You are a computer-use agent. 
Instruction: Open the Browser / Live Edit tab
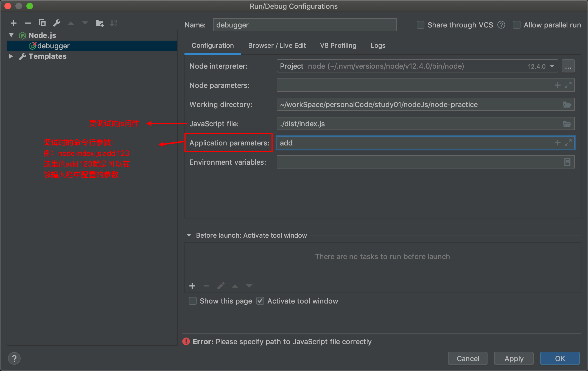(x=277, y=46)
